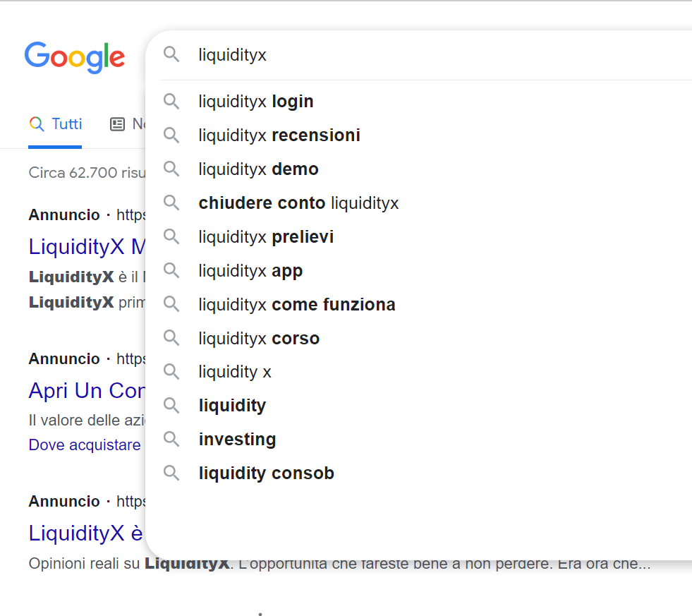Screen dimensions: 692x616
Task: Click the magnifier icon in the search box
Action: coord(171,54)
